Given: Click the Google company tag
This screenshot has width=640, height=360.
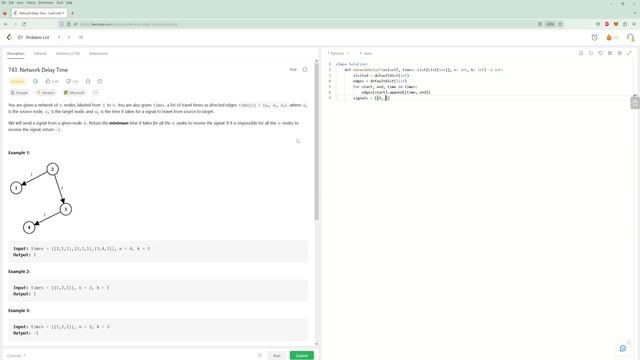Looking at the screenshot, I should click(19, 93).
